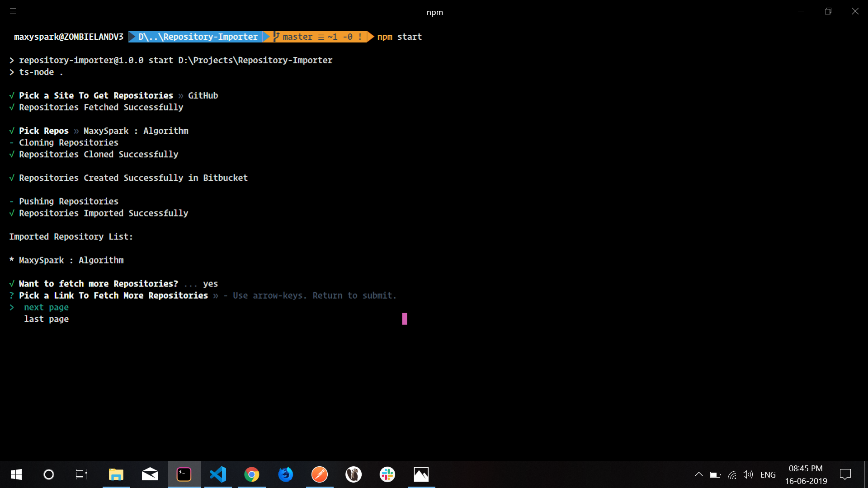
Task: Open Windows Task View
Action: pos(81,474)
